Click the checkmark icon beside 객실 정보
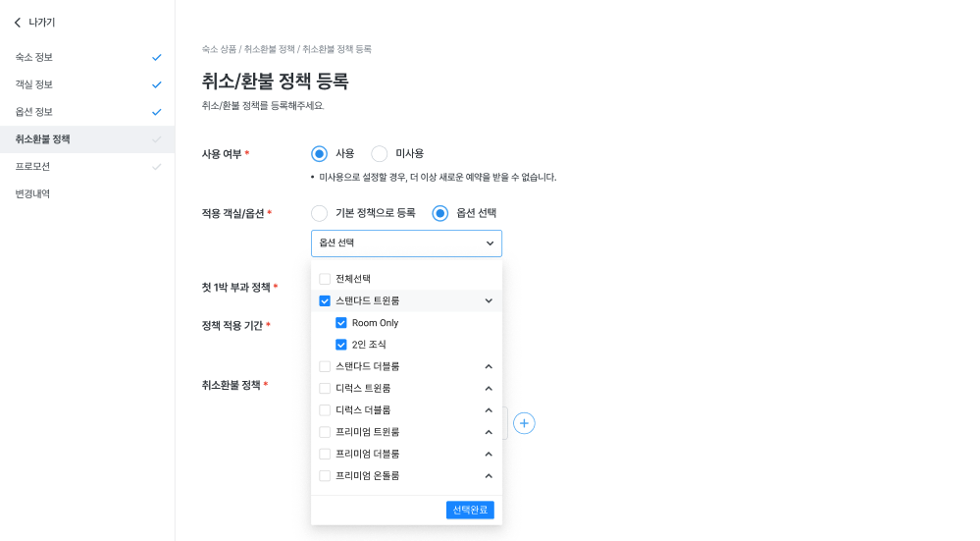980x541 pixels. pos(156,84)
